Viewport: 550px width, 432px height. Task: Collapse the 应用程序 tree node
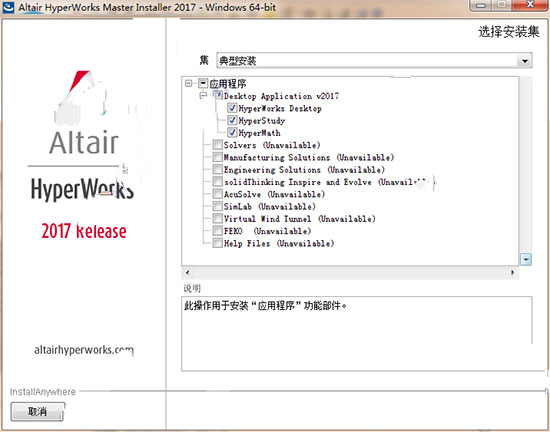pyautogui.click(x=189, y=83)
